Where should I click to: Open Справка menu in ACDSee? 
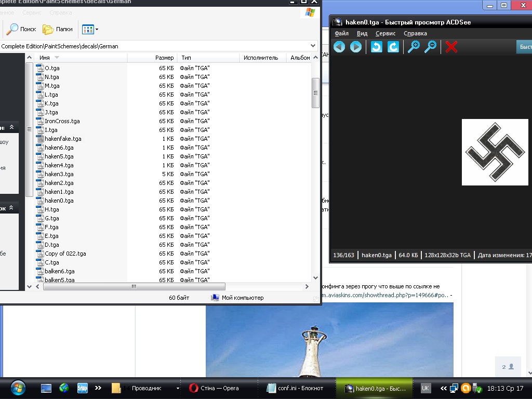click(415, 33)
